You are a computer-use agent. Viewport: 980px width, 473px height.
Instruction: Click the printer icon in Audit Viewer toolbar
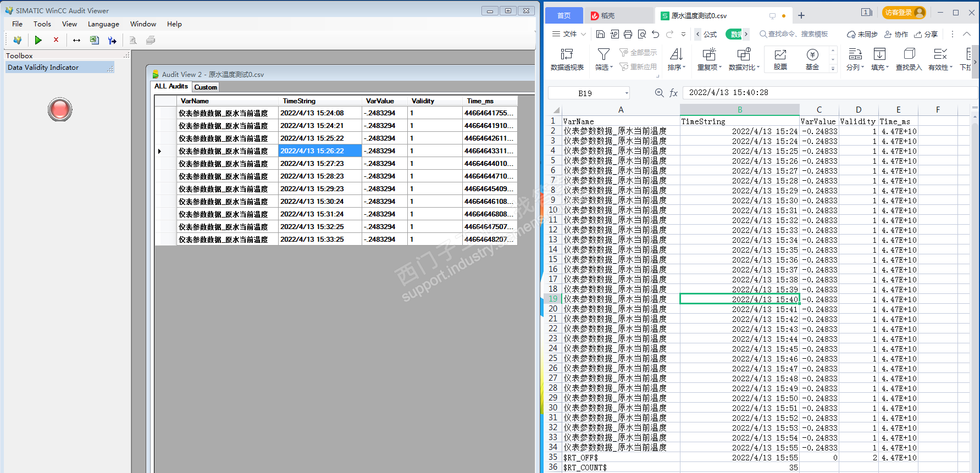click(x=151, y=40)
